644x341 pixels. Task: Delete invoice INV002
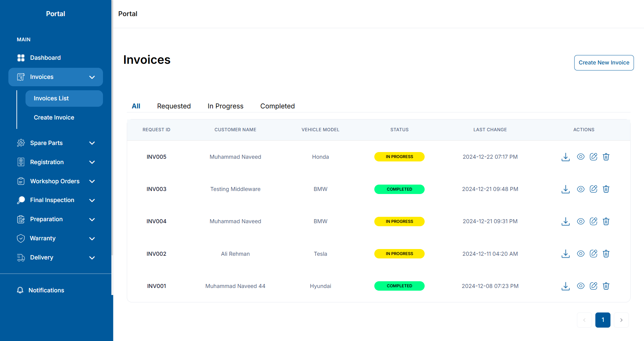coord(606,254)
